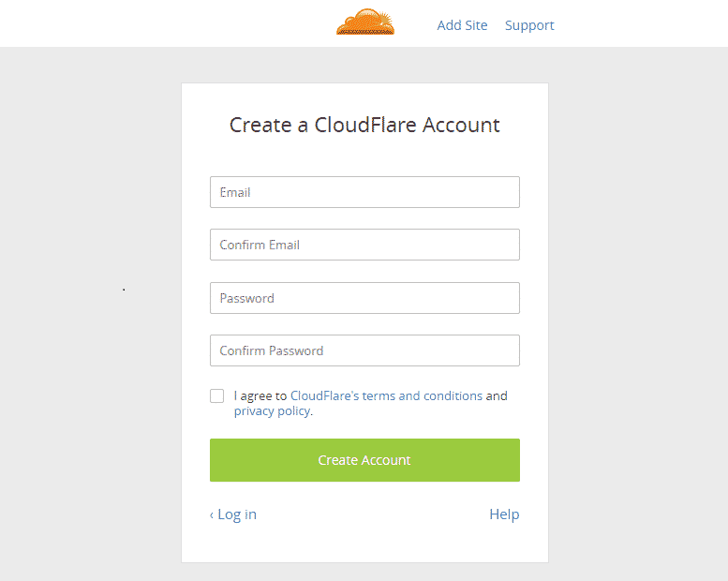Viewport: 728px width, 581px height.
Task: Focus the Email input field
Action: pos(364,192)
